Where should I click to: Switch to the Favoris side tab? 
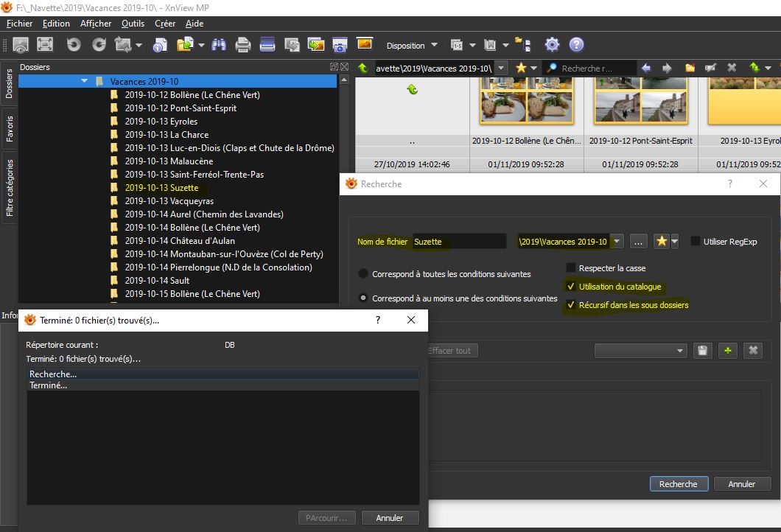pos(10,127)
